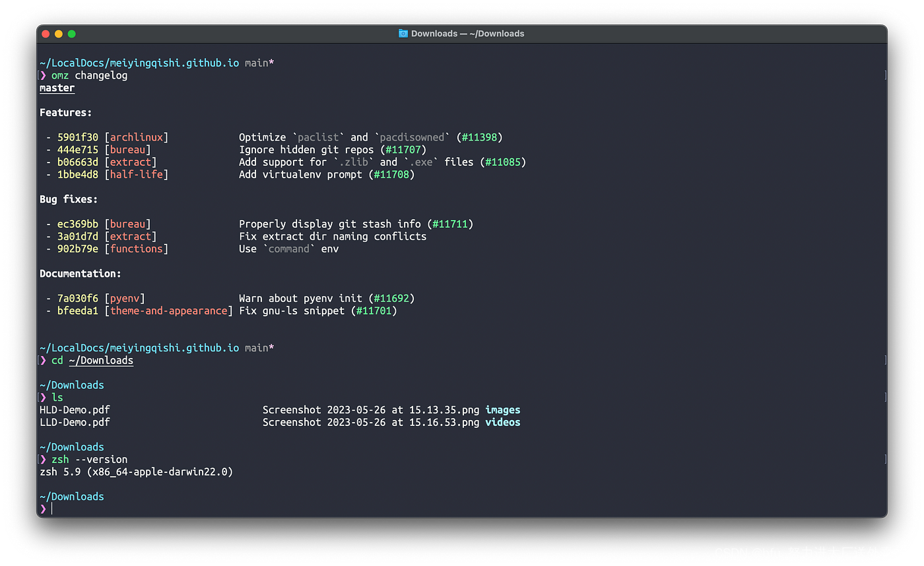Screen dimensions: 924x566
Task: Select the [functions] tag
Action: pos(137,249)
